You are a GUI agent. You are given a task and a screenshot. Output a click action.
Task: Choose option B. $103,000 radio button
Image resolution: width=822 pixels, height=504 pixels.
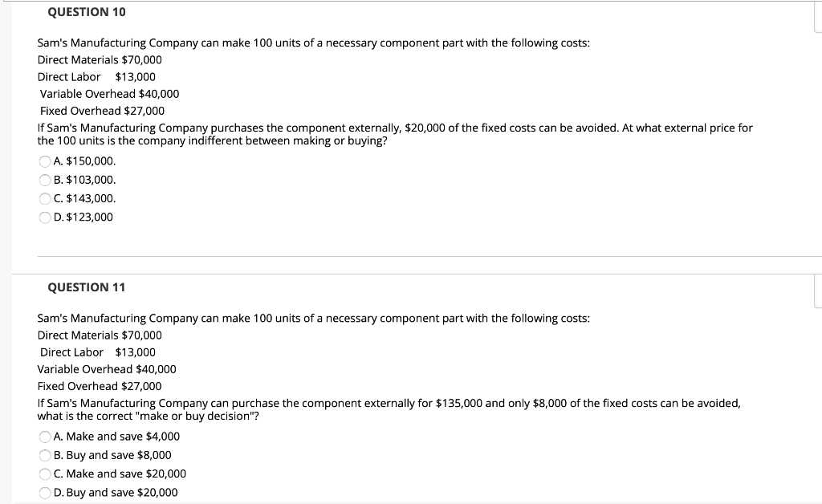coord(45,181)
